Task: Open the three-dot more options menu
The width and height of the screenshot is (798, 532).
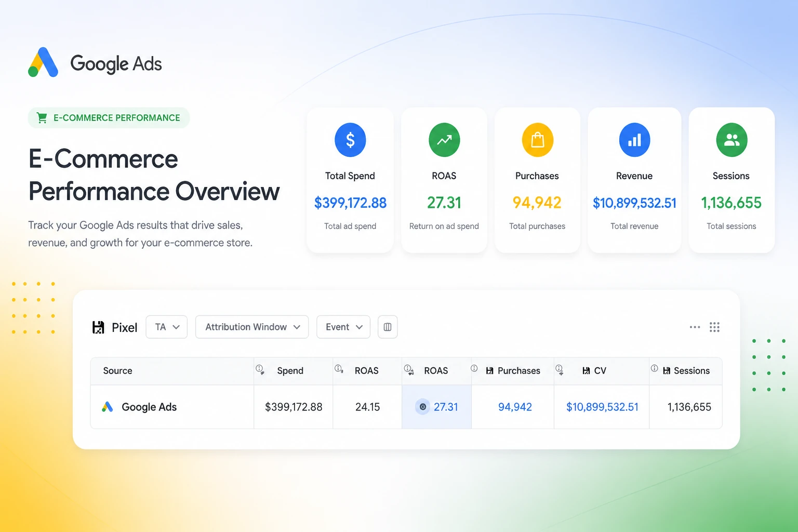Action: click(695, 327)
